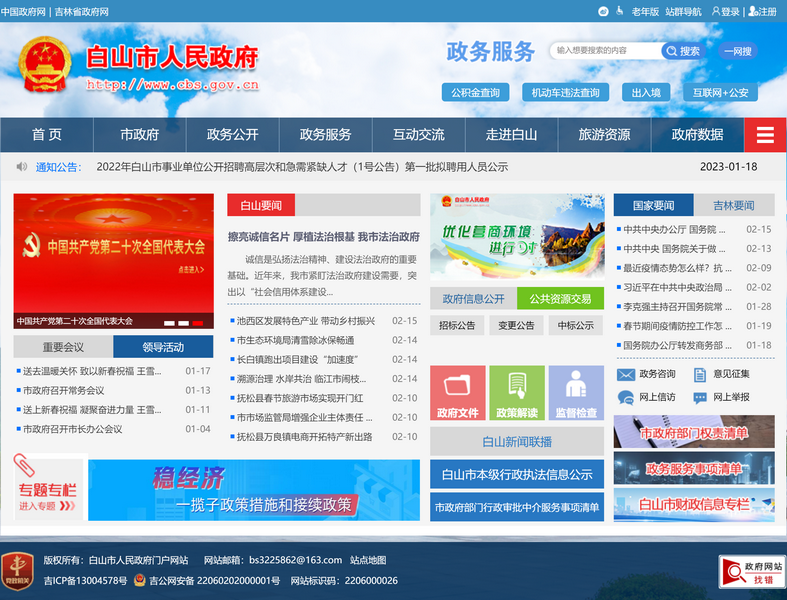Screen dimensions: 787x600
Task: Open 旅游资源 in the navigation bar
Action: click(x=604, y=135)
